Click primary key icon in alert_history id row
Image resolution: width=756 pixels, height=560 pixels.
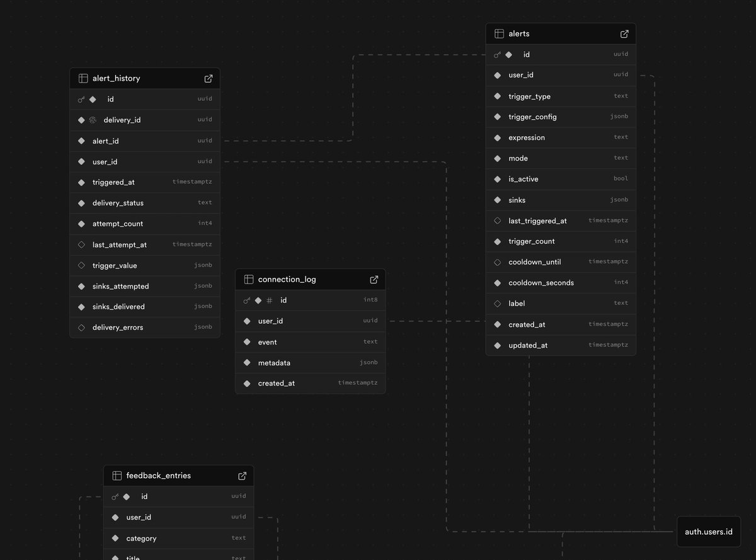81,100
